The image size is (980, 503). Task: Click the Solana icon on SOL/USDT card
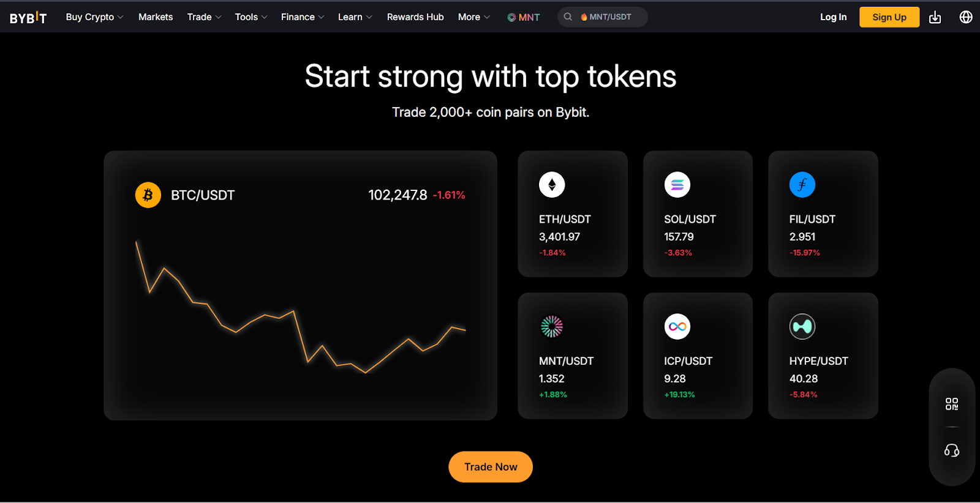click(x=676, y=184)
